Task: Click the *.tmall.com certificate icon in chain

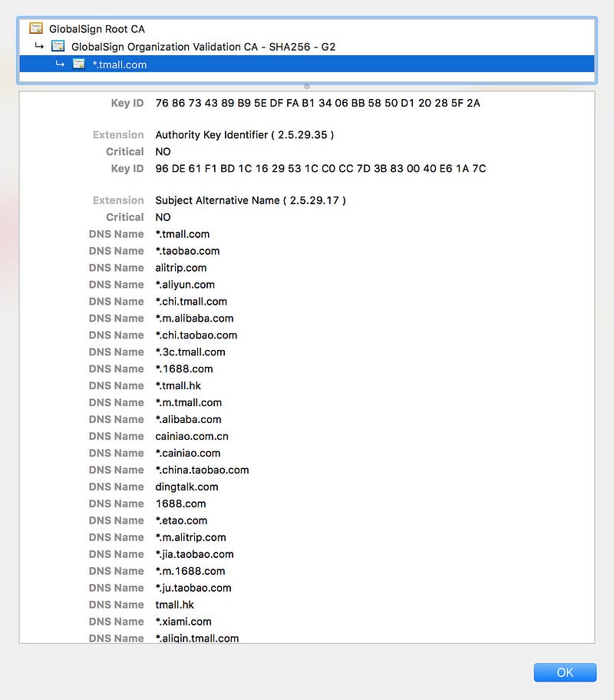Action: [79, 64]
